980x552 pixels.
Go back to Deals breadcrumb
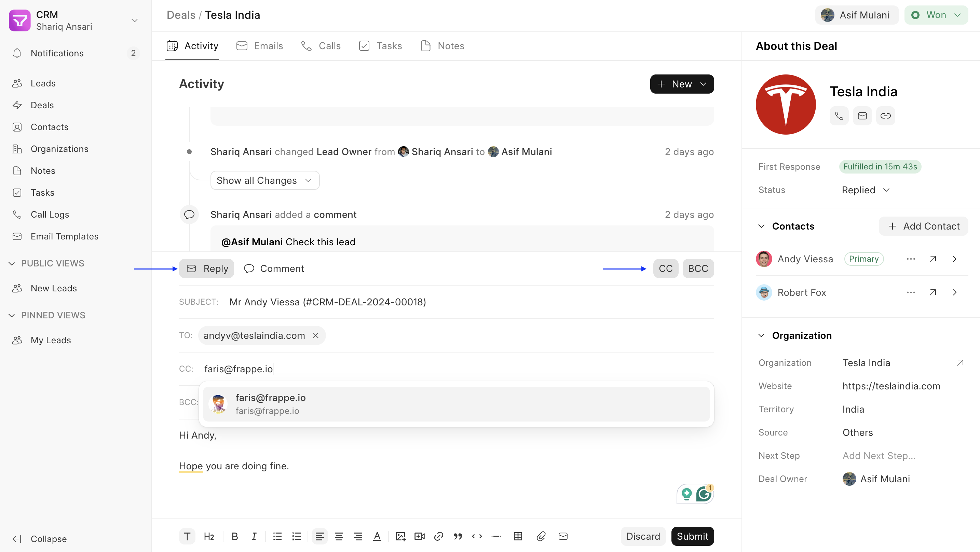tap(181, 15)
